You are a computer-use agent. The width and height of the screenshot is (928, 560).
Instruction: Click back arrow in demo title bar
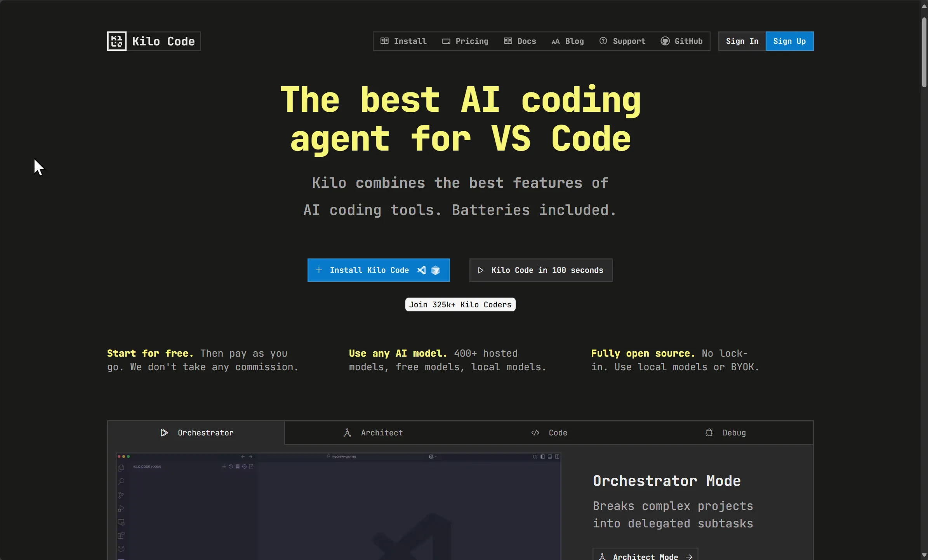click(243, 457)
